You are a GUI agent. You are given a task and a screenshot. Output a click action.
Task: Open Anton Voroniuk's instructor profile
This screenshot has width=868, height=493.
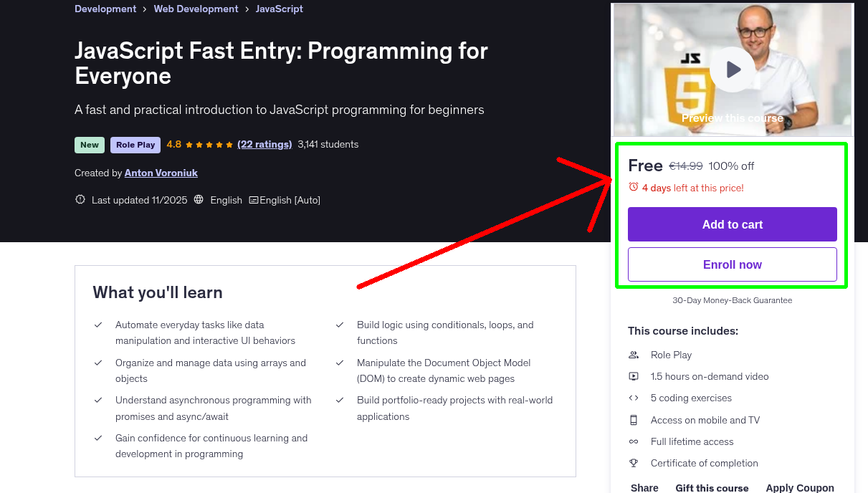pyautogui.click(x=161, y=173)
